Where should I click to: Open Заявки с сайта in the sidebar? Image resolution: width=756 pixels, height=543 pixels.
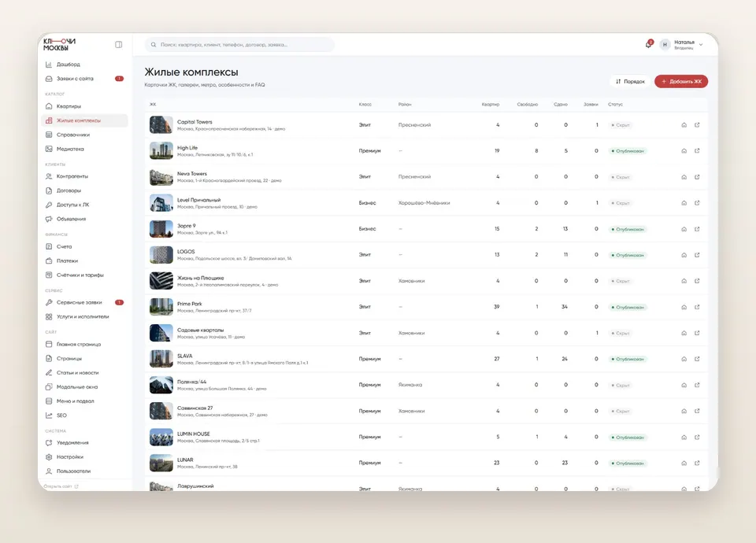85,79
